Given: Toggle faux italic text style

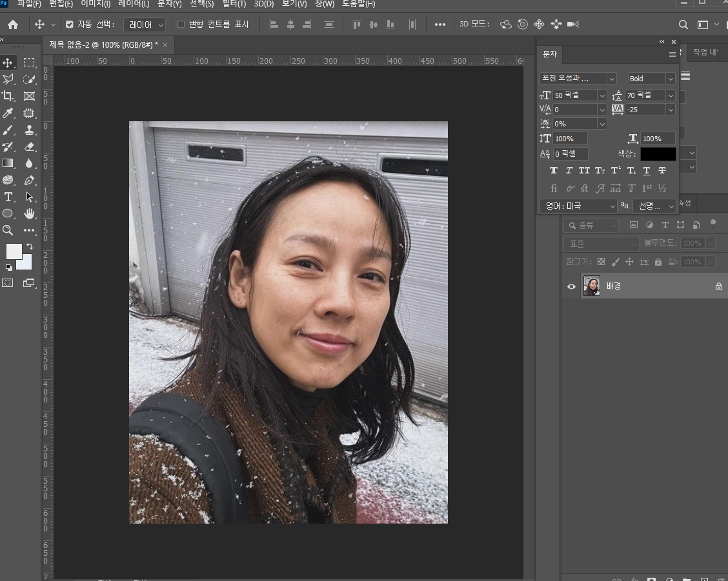Looking at the screenshot, I should [x=569, y=171].
